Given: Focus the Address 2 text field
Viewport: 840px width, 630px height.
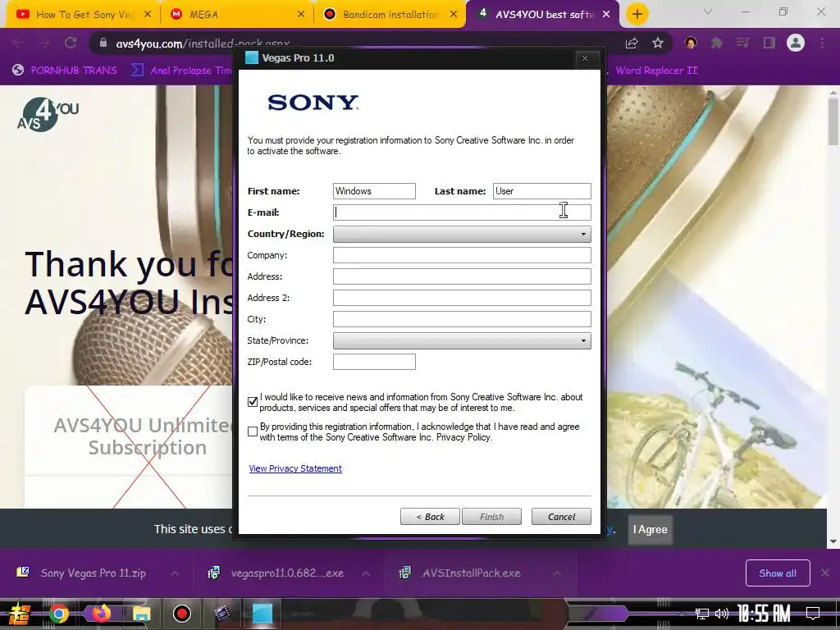Looking at the screenshot, I should coord(462,298).
